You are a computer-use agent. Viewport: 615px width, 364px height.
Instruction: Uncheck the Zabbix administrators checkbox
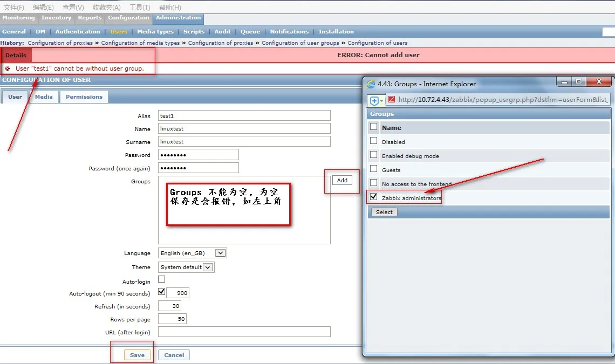pos(374,197)
